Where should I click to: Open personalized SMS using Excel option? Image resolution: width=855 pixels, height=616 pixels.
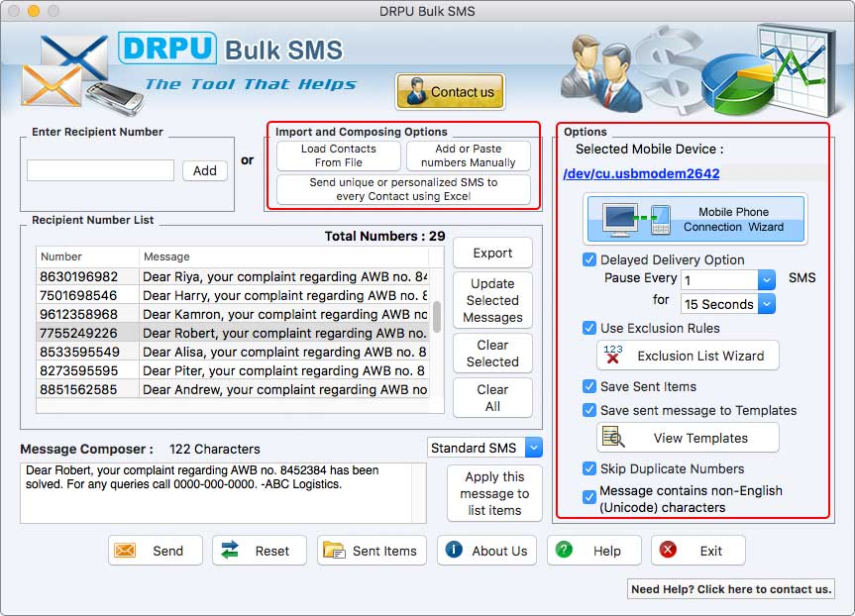coord(403,189)
